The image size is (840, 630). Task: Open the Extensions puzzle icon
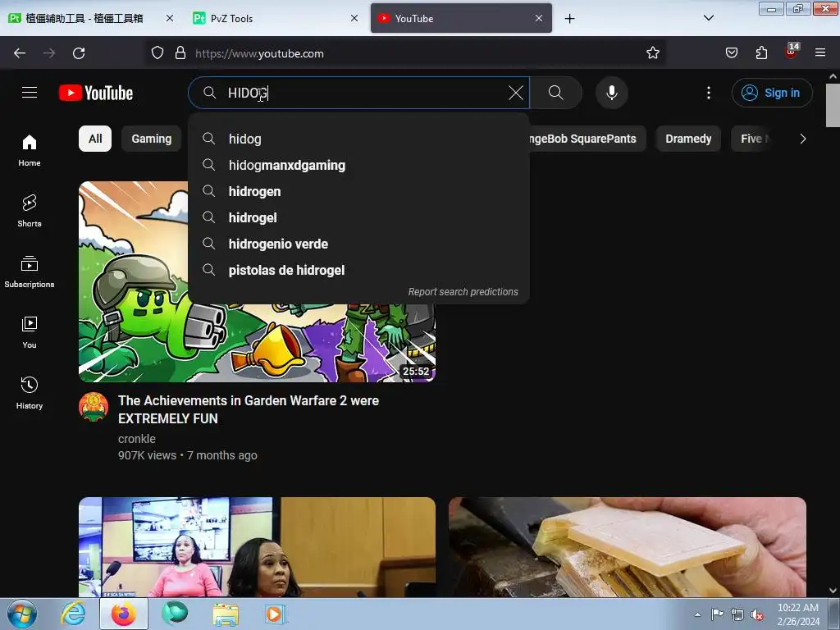[761, 53]
